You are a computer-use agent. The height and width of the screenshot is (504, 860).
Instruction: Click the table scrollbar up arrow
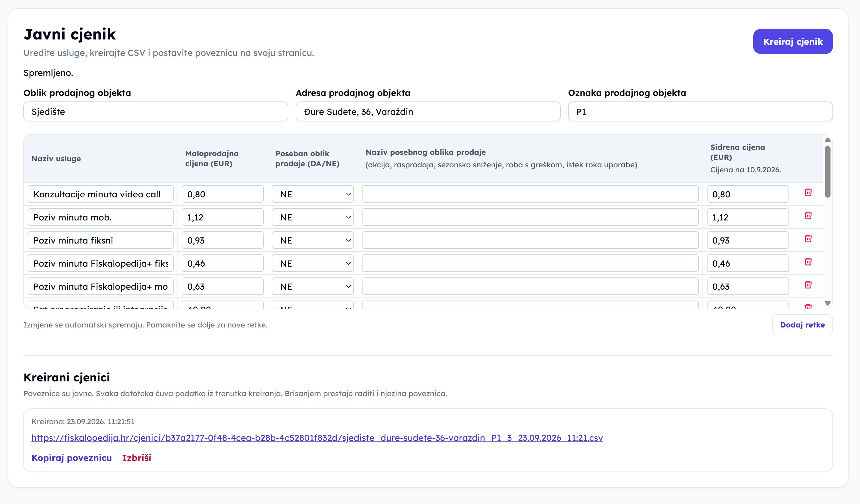[x=827, y=140]
